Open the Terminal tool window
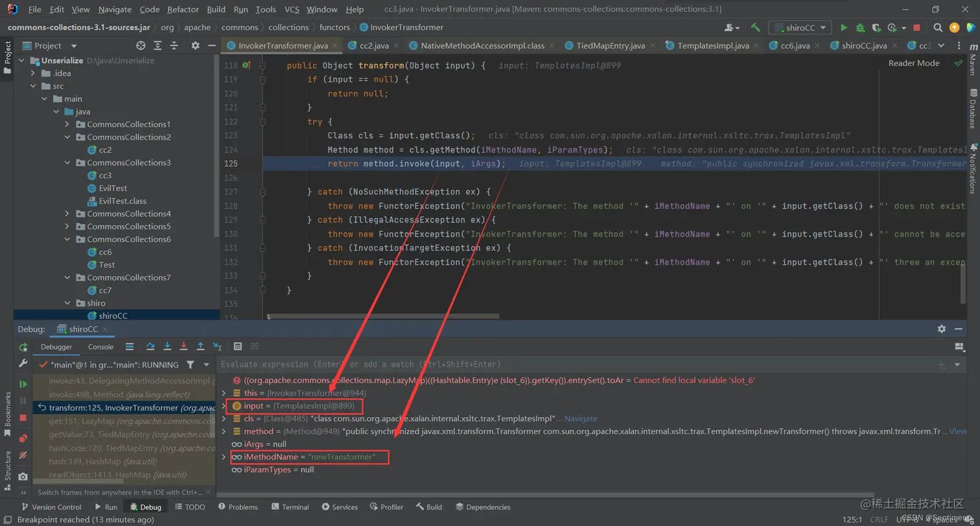The width and height of the screenshot is (980, 526). [x=290, y=507]
